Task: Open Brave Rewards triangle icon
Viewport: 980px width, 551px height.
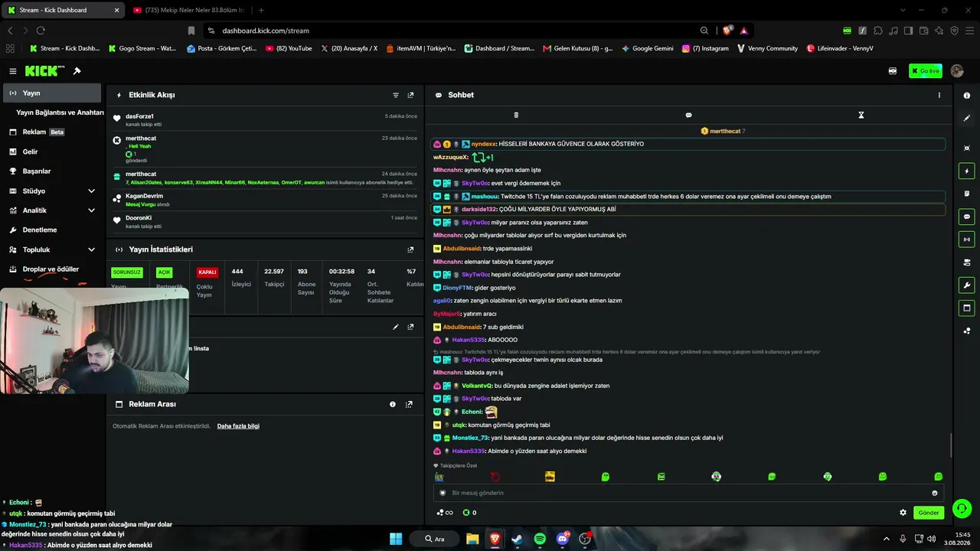Action: tap(743, 31)
